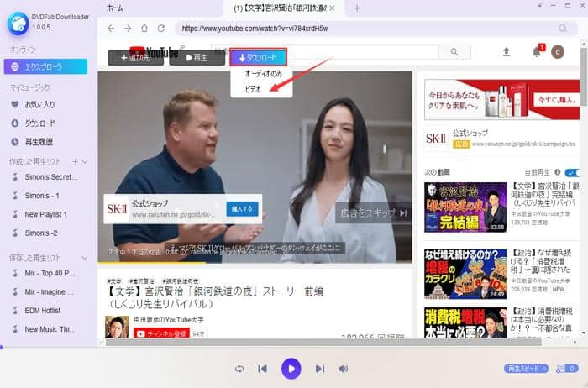Click the channel avatar beside the video title
This screenshot has width=588, height=388.
tap(117, 328)
